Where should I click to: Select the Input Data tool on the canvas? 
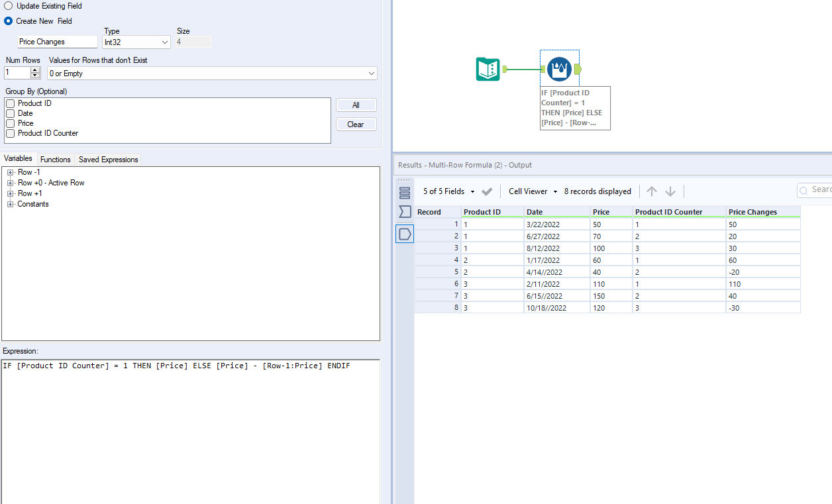(488, 68)
